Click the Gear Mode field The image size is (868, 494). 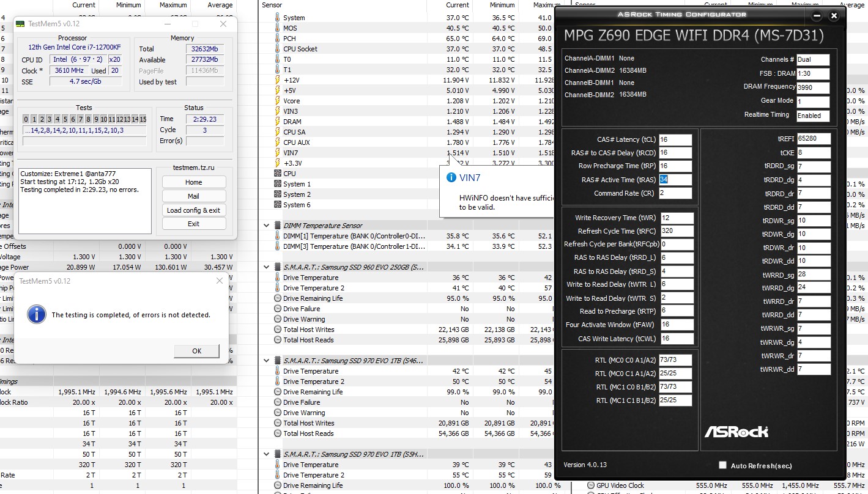pyautogui.click(x=813, y=102)
